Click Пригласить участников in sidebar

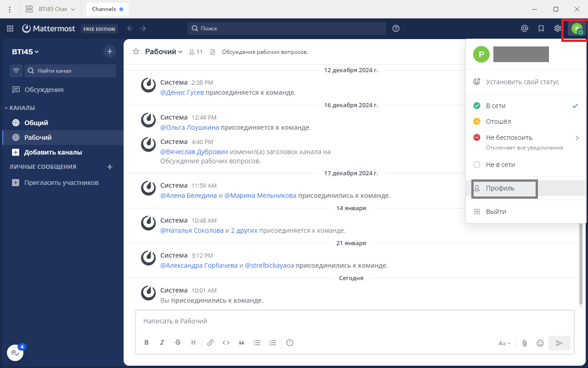click(61, 183)
